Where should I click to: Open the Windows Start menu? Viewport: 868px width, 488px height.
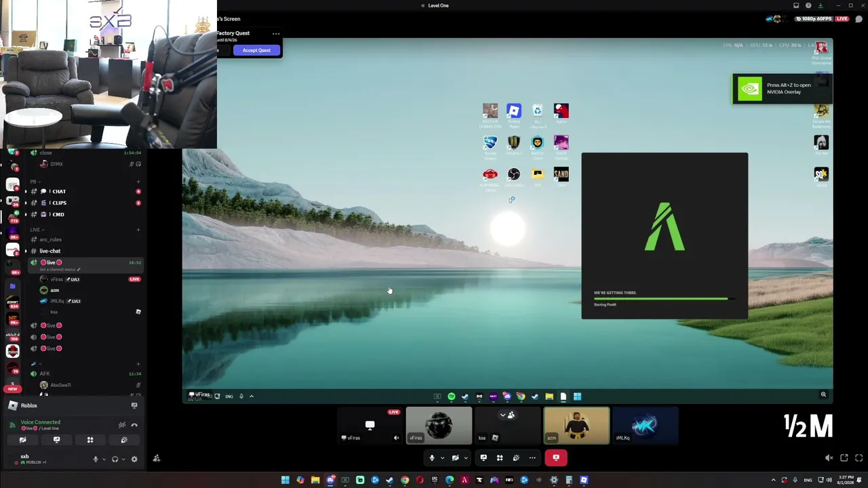(285, 481)
